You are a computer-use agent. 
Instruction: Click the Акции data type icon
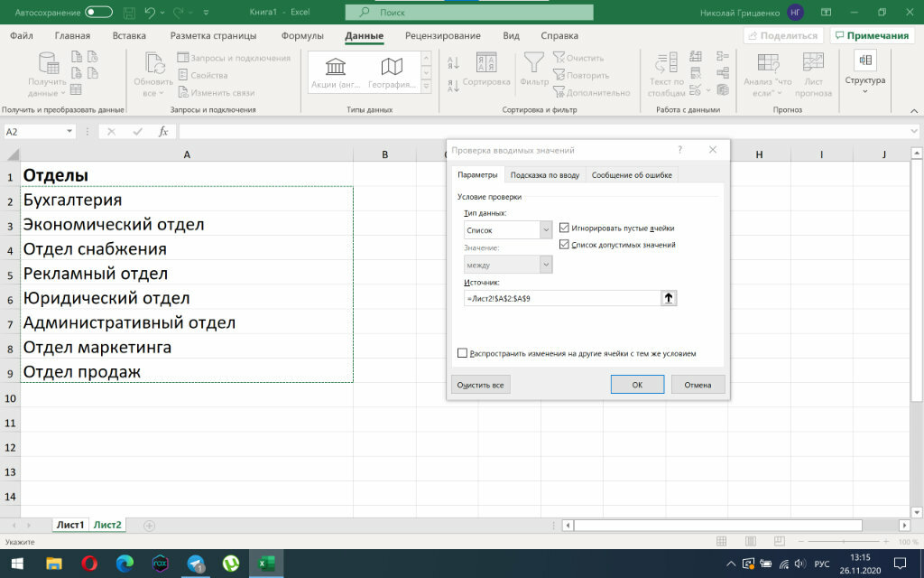(336, 66)
